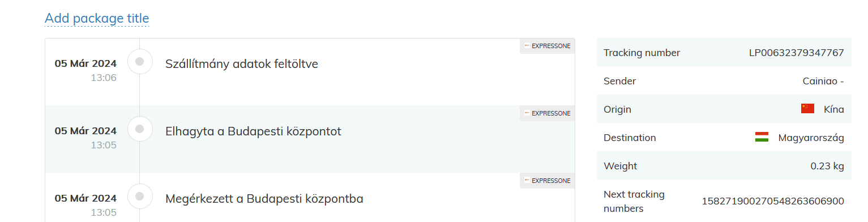Click the Tracking number label row

point(724,53)
